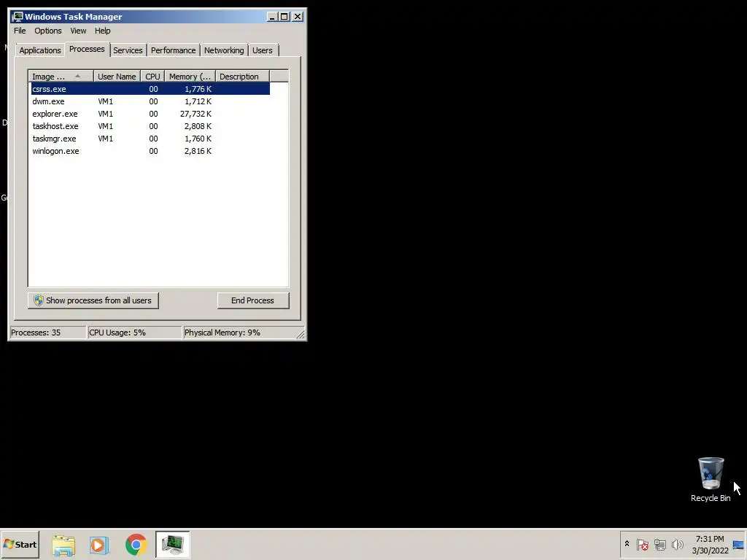Screen dimensions: 747x560
Task: Open Google Chrome from the taskbar
Action: (x=136, y=545)
